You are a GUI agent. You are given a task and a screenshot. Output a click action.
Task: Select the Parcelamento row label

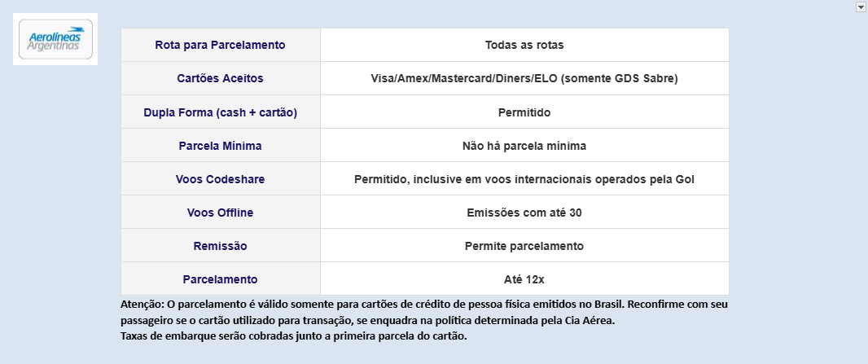coord(221,279)
